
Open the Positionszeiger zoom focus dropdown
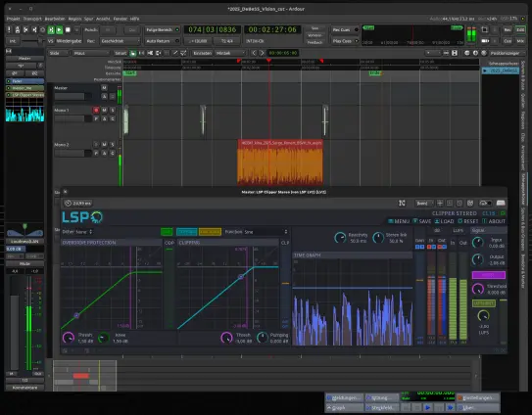point(507,53)
